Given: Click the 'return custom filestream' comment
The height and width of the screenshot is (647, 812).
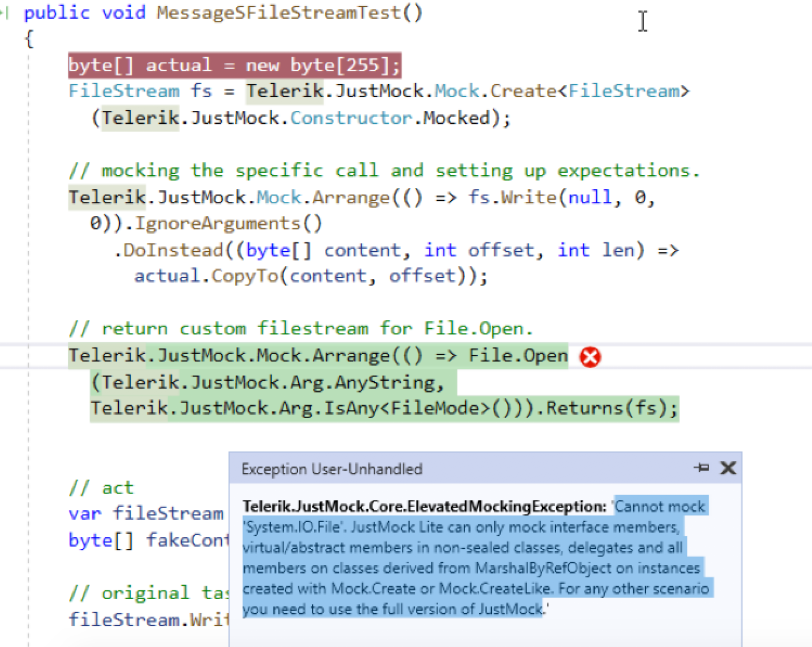Looking at the screenshot, I should click(301, 328).
